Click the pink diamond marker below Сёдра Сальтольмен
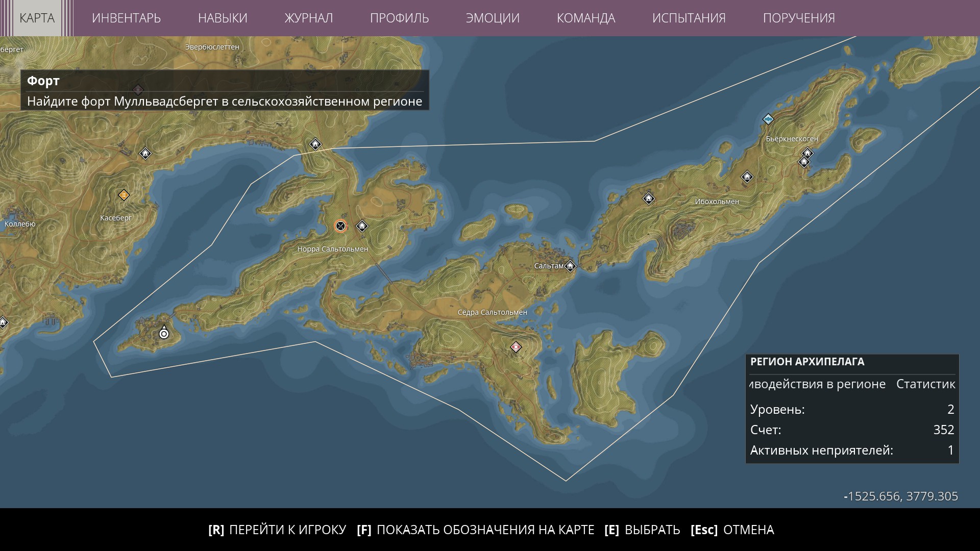Viewport: 980px width, 551px height. (516, 347)
